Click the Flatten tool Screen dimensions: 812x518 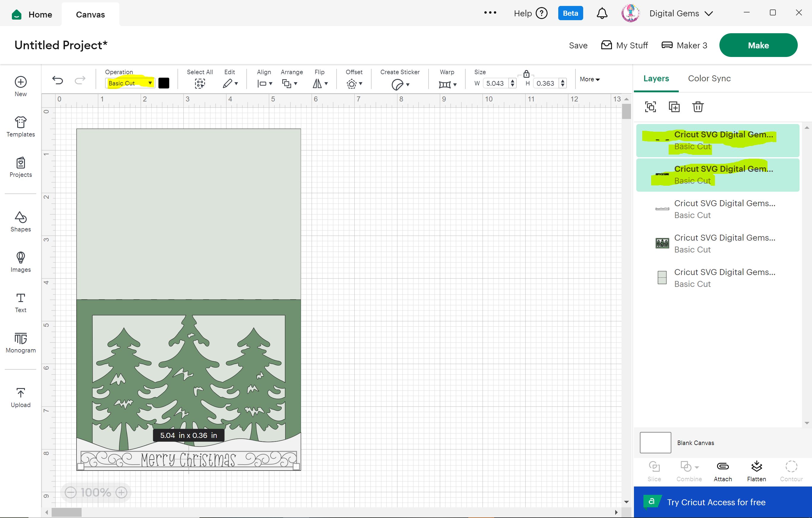tap(757, 471)
